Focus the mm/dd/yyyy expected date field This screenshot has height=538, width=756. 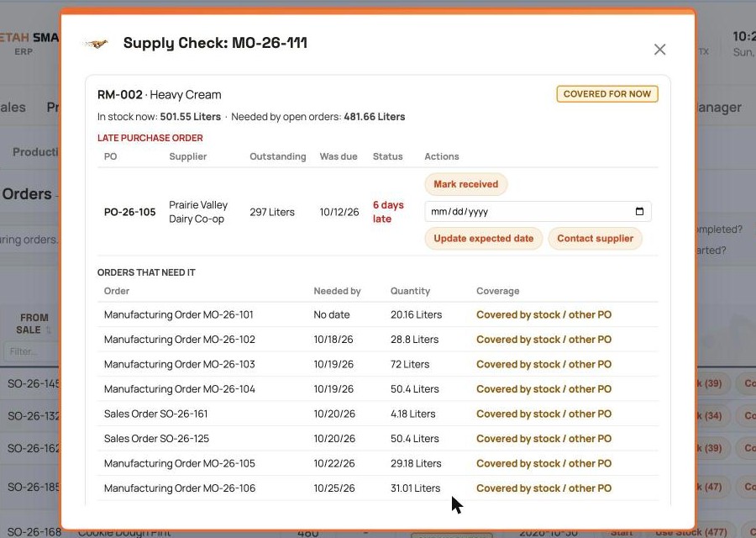[538, 211]
